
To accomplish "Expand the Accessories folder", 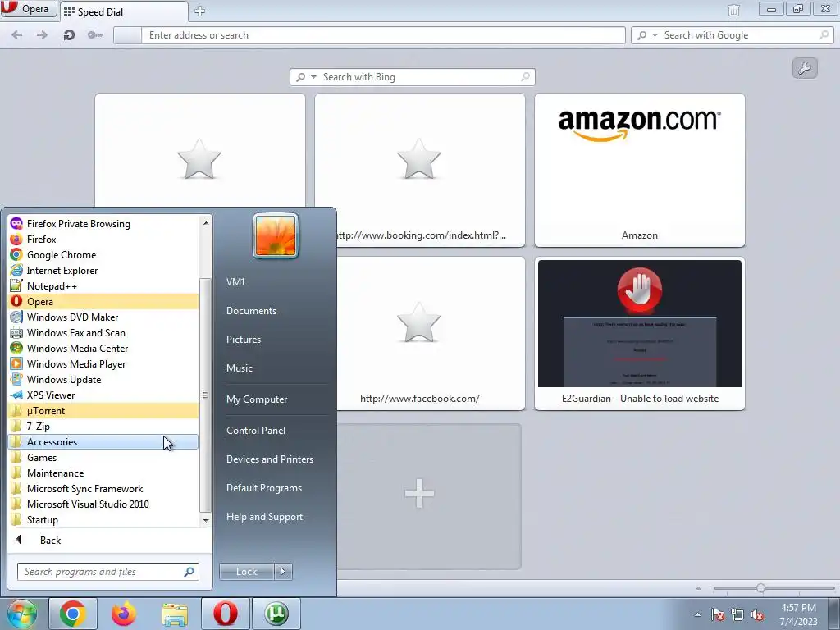I will tap(103, 442).
